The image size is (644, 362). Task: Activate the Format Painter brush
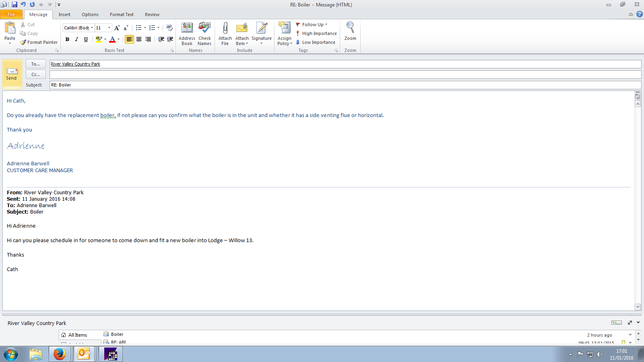39,42
